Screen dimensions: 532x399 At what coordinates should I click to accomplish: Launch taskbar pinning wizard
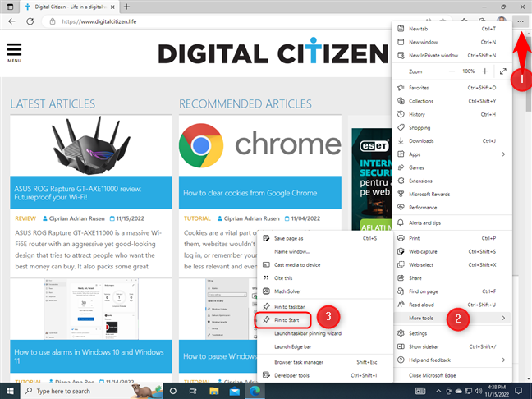(x=325, y=333)
